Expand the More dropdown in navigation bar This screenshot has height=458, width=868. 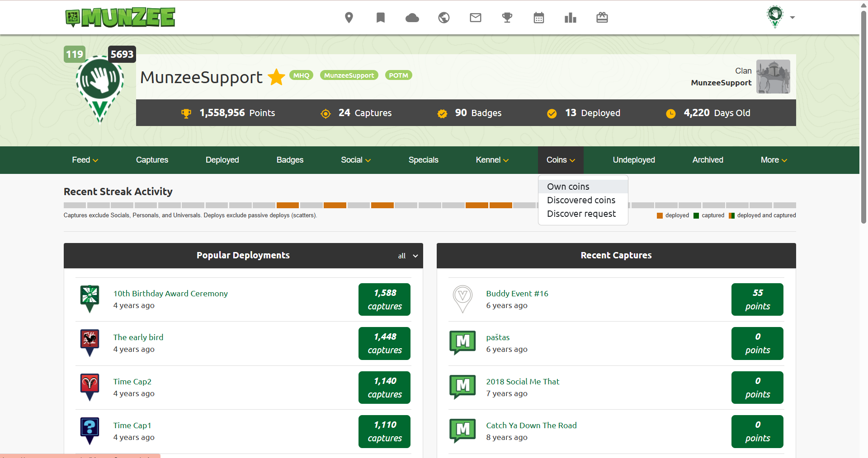point(774,160)
